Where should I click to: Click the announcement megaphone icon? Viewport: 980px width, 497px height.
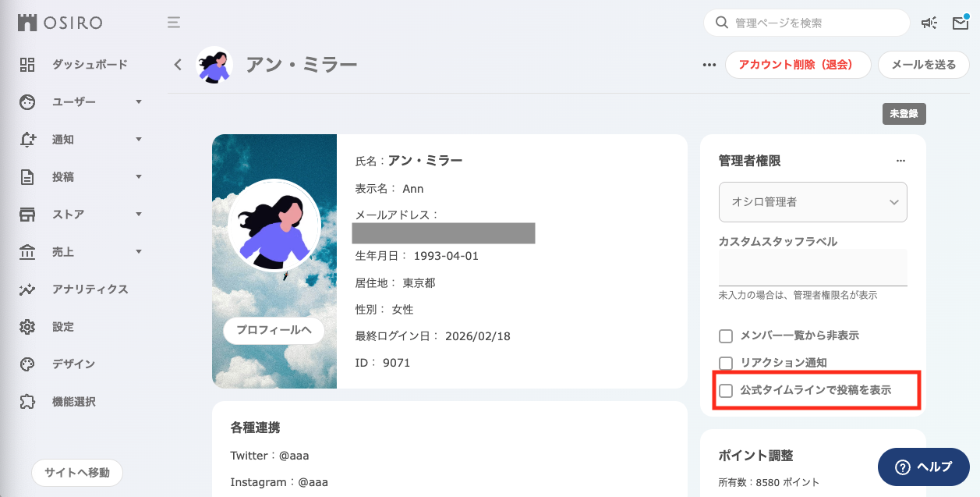929,23
